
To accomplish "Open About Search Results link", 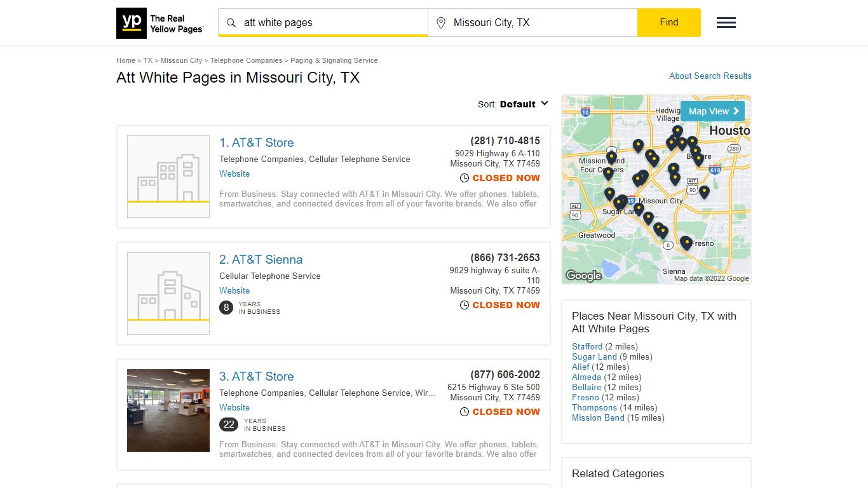I will [710, 76].
